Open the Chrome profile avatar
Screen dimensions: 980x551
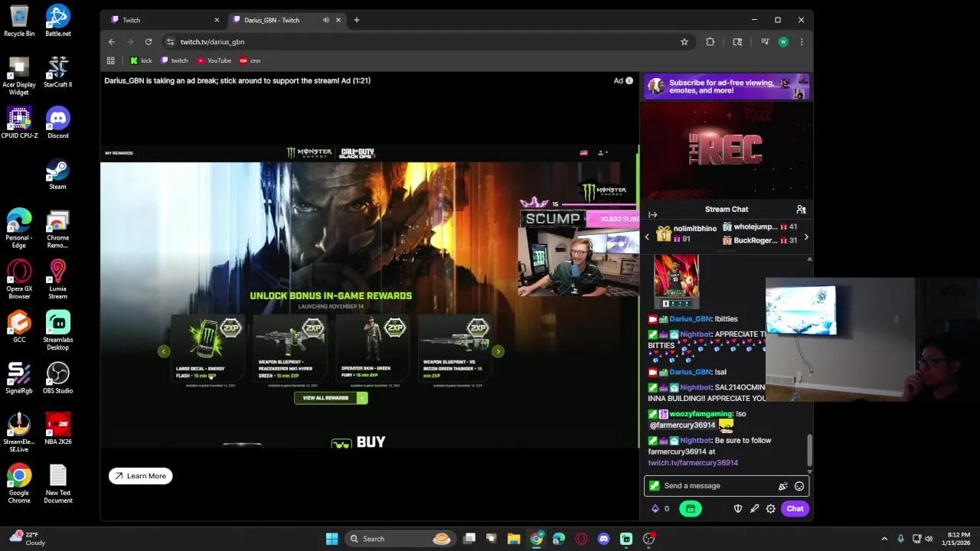tap(783, 42)
